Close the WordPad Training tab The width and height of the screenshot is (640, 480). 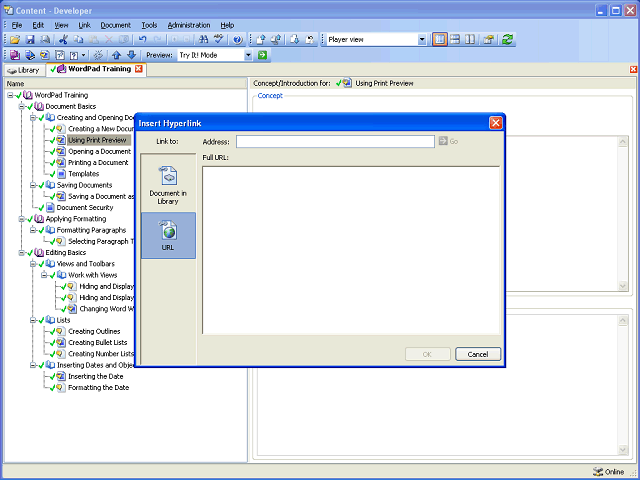(139, 69)
